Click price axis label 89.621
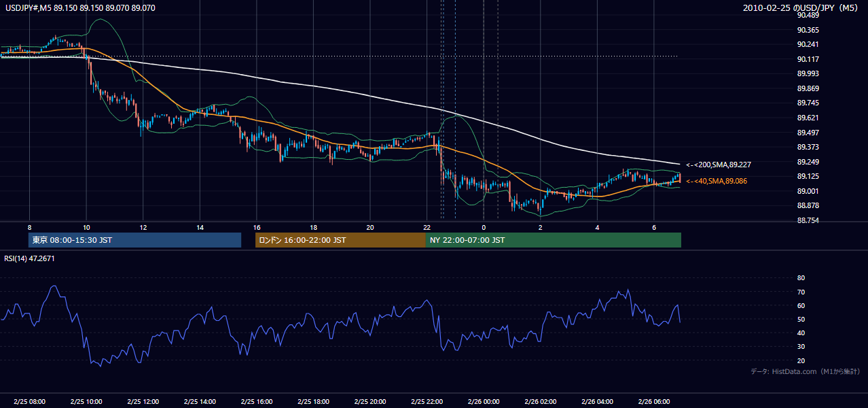 808,118
